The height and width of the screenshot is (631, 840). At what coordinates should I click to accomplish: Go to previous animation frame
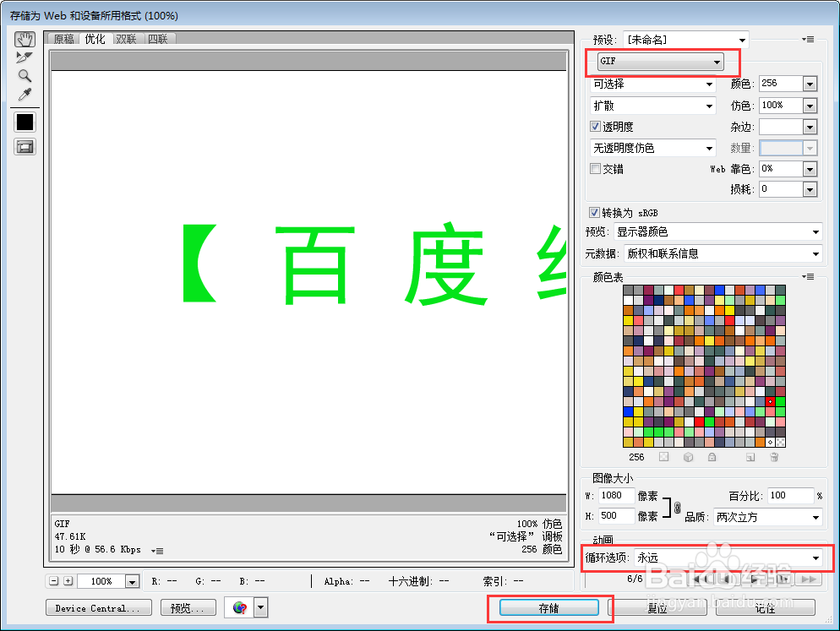[727, 579]
